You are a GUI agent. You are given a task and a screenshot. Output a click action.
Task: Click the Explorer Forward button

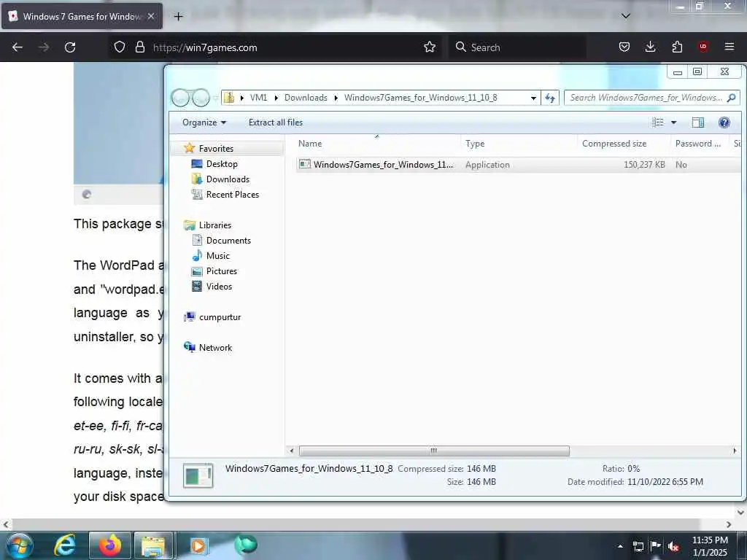[x=201, y=98]
